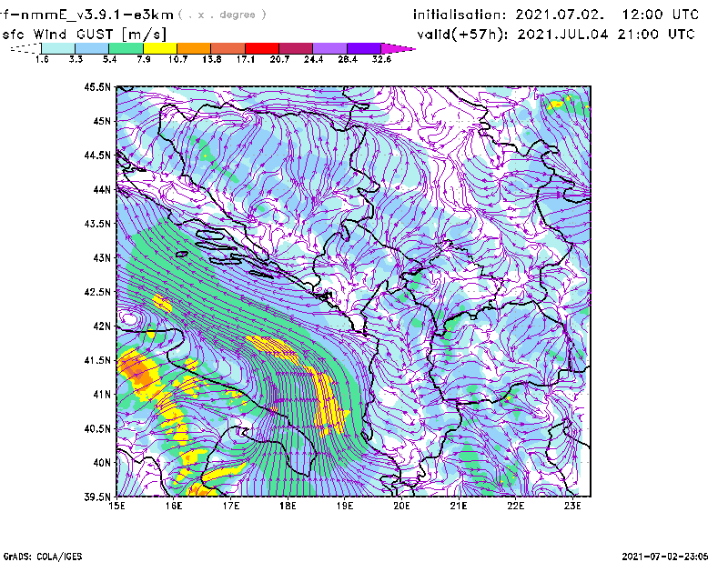Click the '15E' longitude label

click(x=117, y=506)
